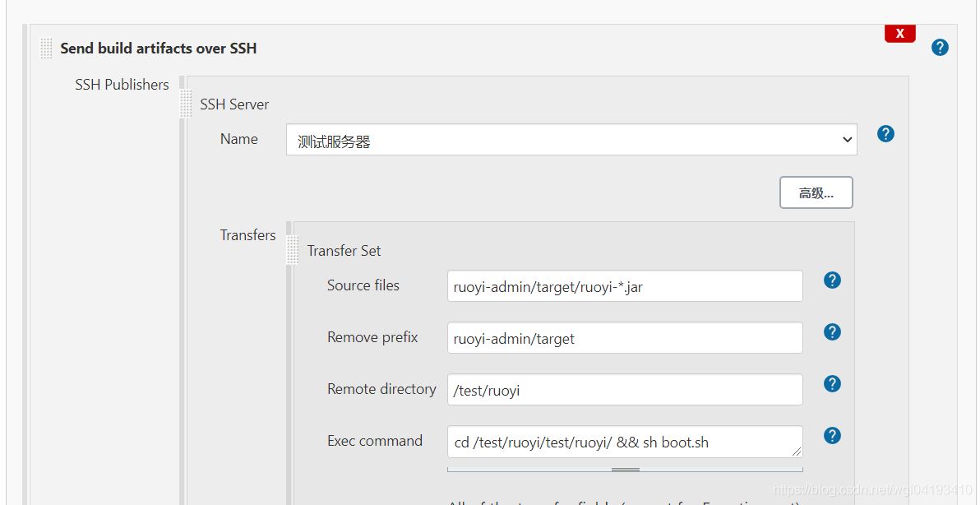Click the Exec command corner resize grip
980x505 pixels.
point(796,452)
